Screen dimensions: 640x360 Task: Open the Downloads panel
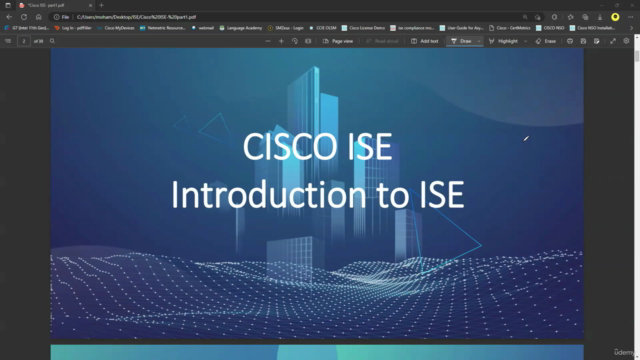(x=600, y=17)
